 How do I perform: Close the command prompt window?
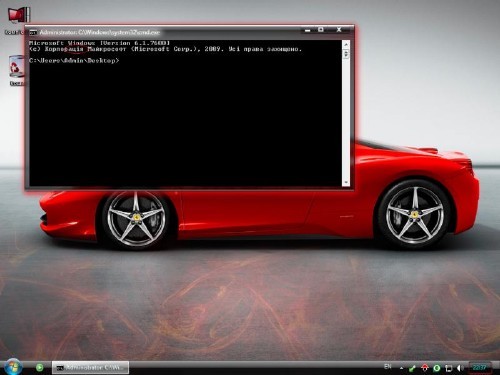(339, 30)
